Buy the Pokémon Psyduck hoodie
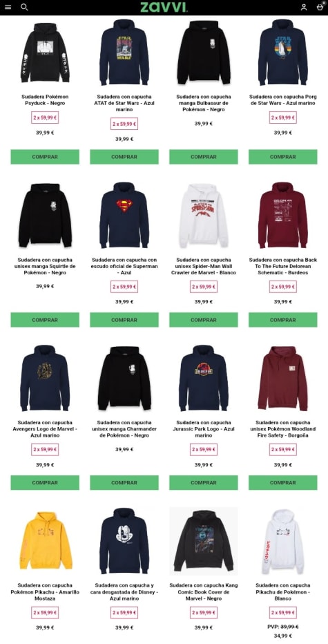328x644 pixels. pyautogui.click(x=45, y=157)
